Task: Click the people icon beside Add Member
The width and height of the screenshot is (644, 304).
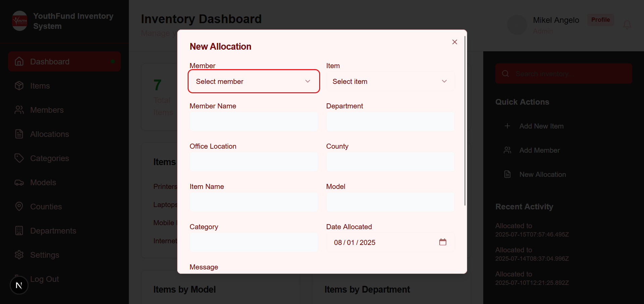Action: [507, 150]
